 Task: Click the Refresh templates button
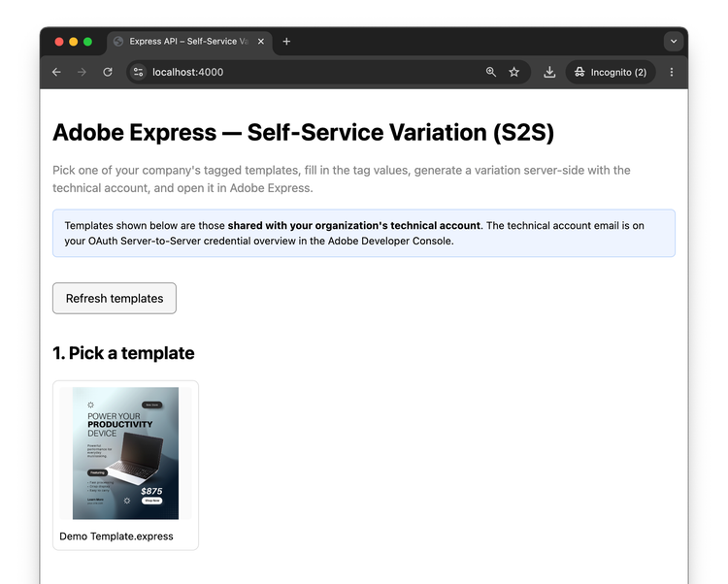pos(115,298)
